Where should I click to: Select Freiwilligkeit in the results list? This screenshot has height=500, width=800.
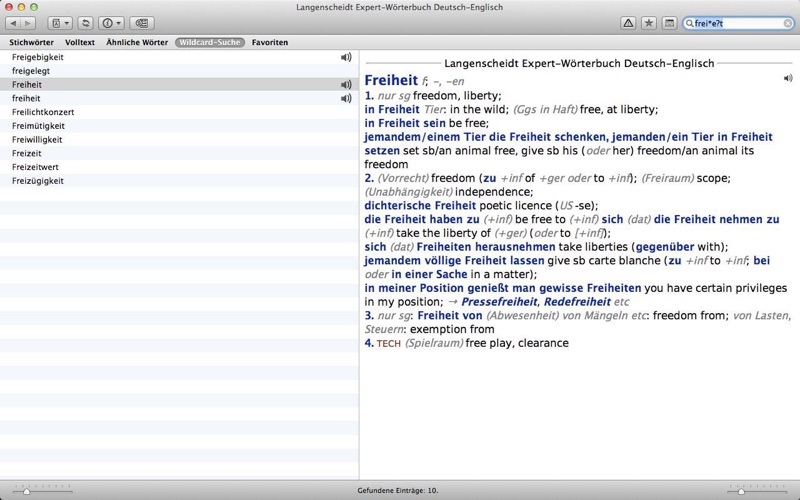[x=179, y=140]
